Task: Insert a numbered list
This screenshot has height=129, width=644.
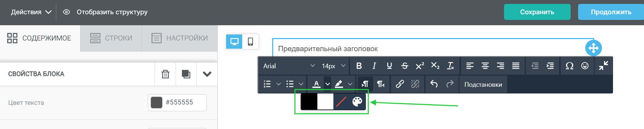Action: (x=267, y=84)
